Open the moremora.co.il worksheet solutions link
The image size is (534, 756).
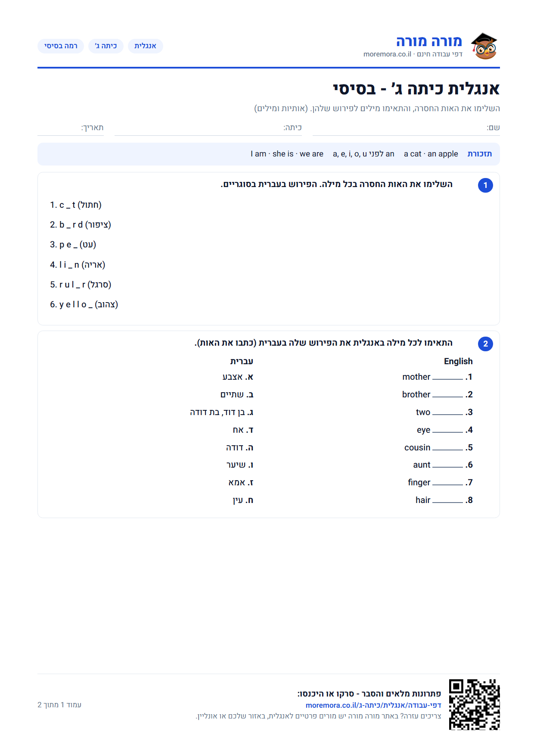(x=373, y=705)
